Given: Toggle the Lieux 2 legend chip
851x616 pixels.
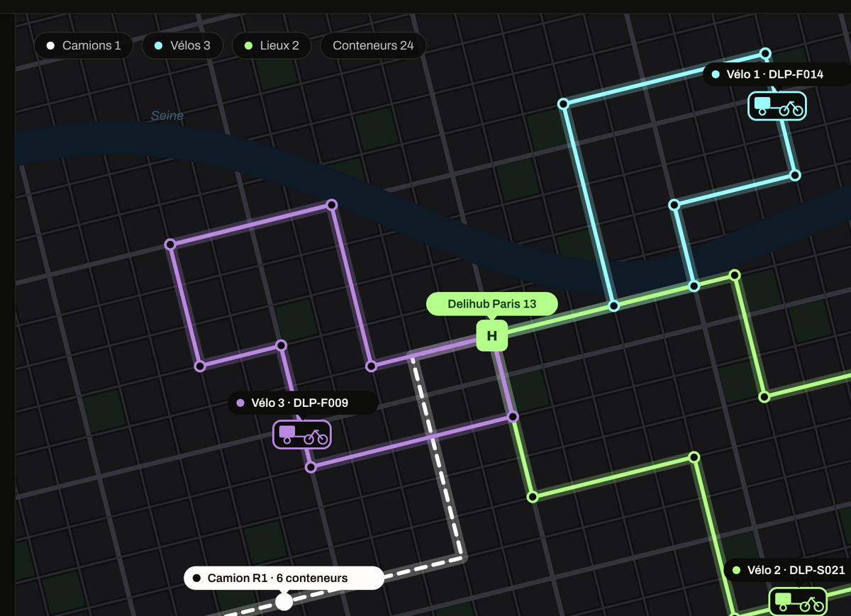Looking at the screenshot, I should (x=272, y=45).
